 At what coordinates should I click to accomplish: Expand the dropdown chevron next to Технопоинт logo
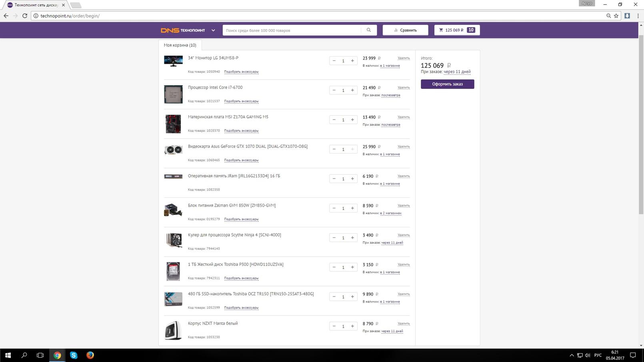[213, 30]
